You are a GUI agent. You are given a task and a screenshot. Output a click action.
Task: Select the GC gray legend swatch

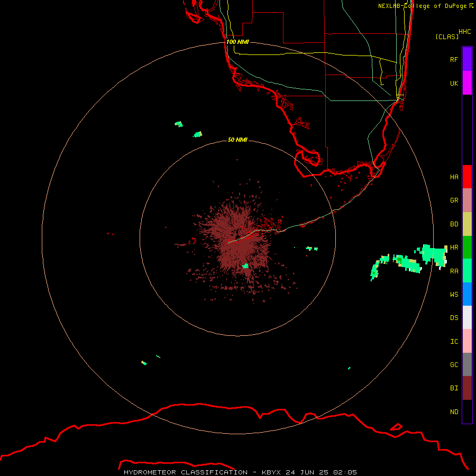coord(467,364)
